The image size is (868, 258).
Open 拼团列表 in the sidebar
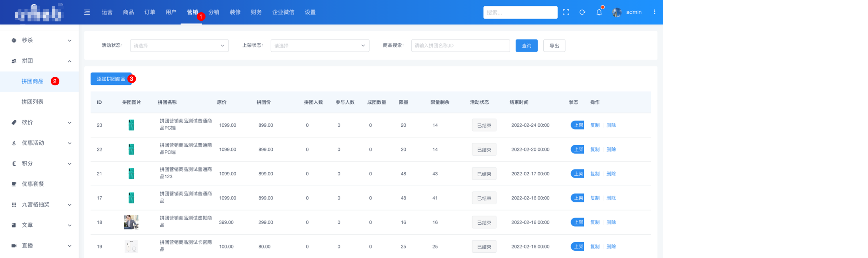pos(32,102)
